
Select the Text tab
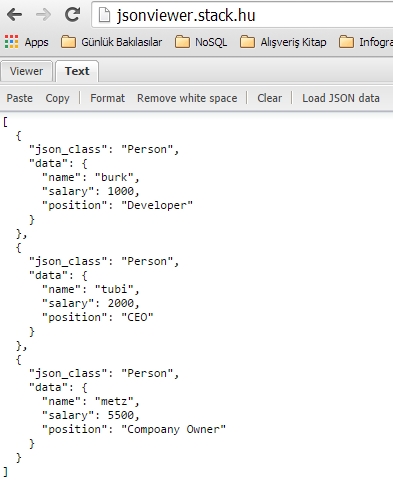77,71
